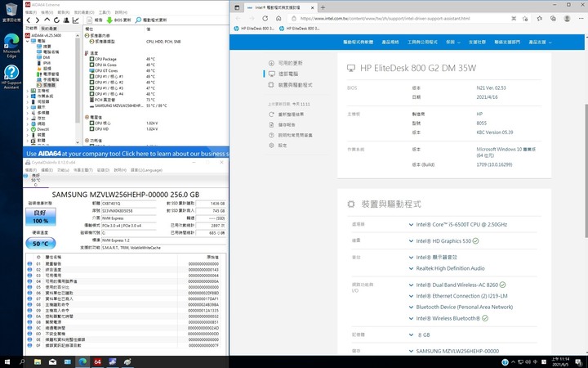
Task: Expand Intel Dual Band Wireless-AC 8260 entry
Action: [x=411, y=285]
